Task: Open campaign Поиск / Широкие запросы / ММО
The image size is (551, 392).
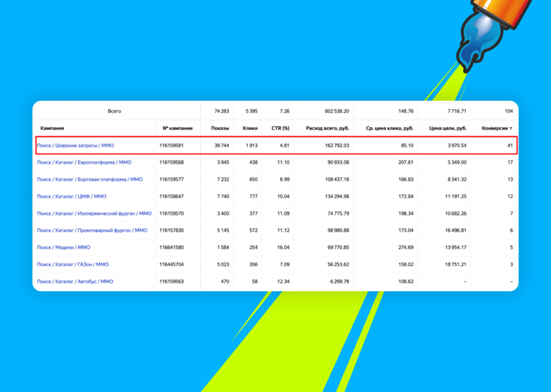Action: tap(75, 146)
